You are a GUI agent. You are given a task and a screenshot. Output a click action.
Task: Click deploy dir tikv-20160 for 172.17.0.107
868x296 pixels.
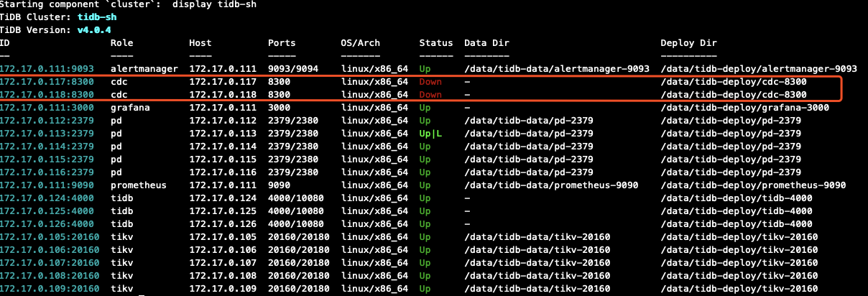[x=739, y=263]
